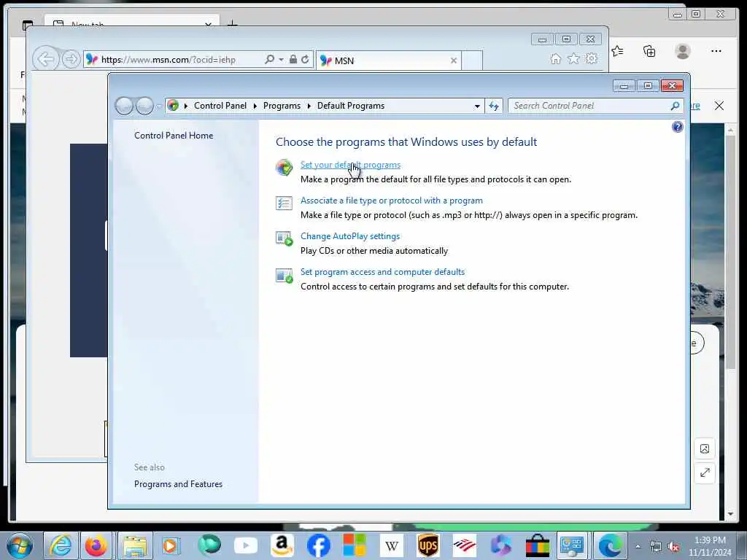Open UPS shortcut in taskbar
This screenshot has height=560, width=747.
[427, 545]
